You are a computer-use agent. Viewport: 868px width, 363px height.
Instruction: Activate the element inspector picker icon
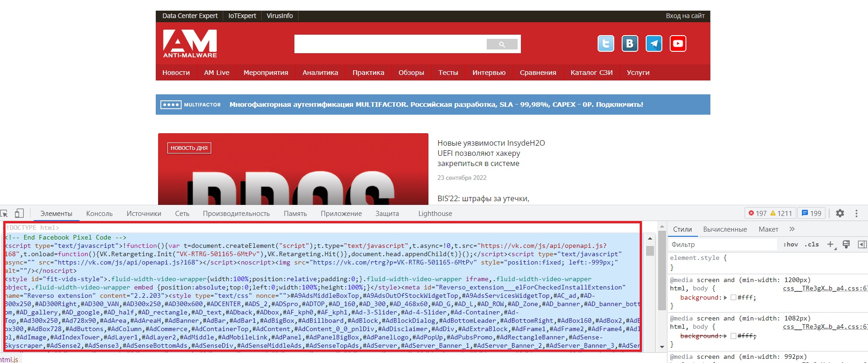pos(4,213)
